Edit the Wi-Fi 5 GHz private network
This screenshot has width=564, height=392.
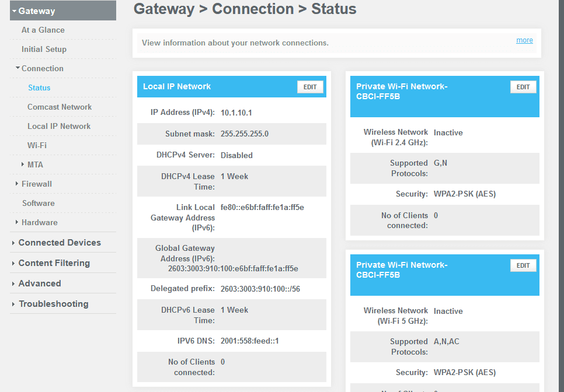coord(523,265)
